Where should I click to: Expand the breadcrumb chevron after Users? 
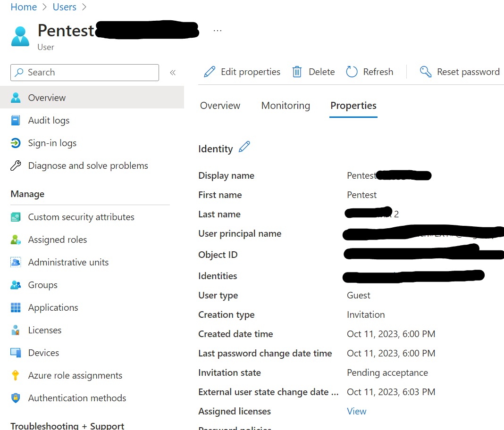click(x=84, y=7)
